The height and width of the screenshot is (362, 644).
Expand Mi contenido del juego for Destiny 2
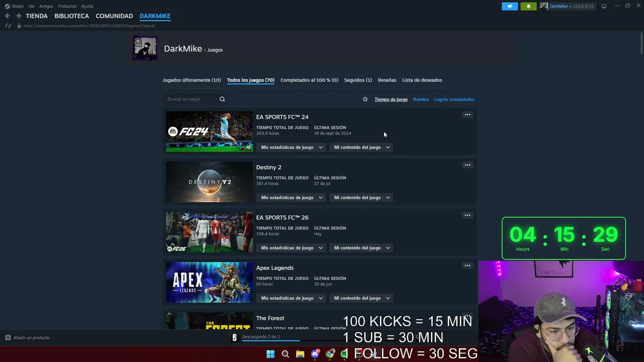point(362,198)
